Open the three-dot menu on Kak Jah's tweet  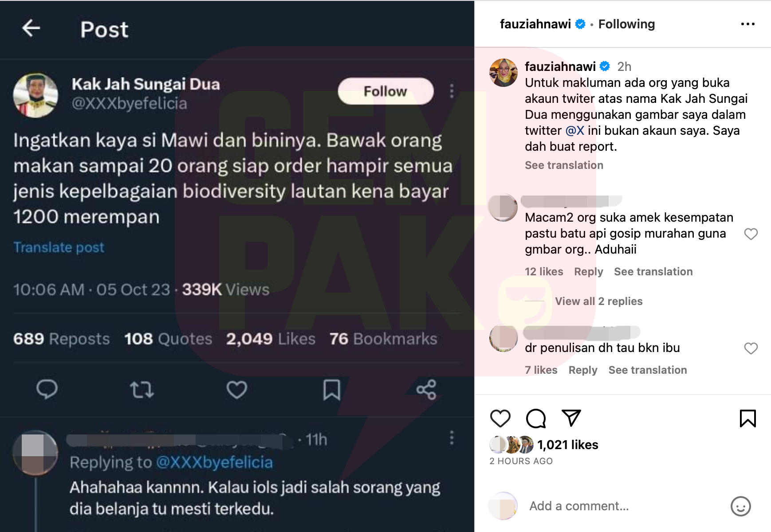[x=452, y=91]
